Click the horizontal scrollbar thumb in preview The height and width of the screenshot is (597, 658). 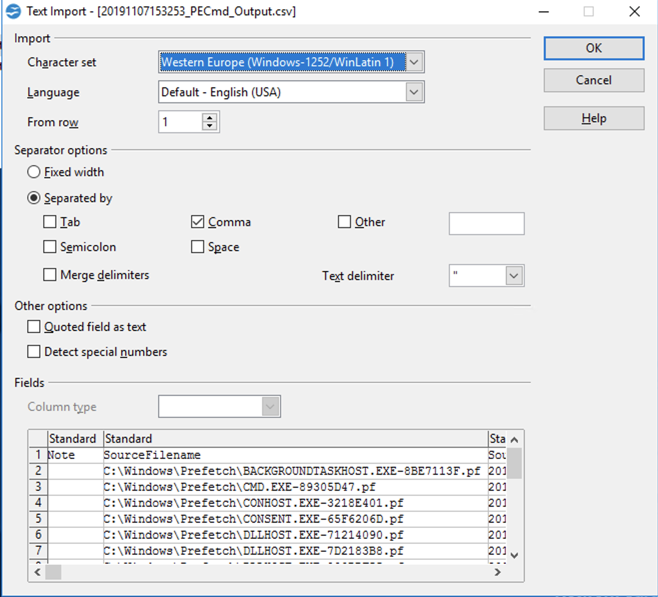tap(53, 572)
